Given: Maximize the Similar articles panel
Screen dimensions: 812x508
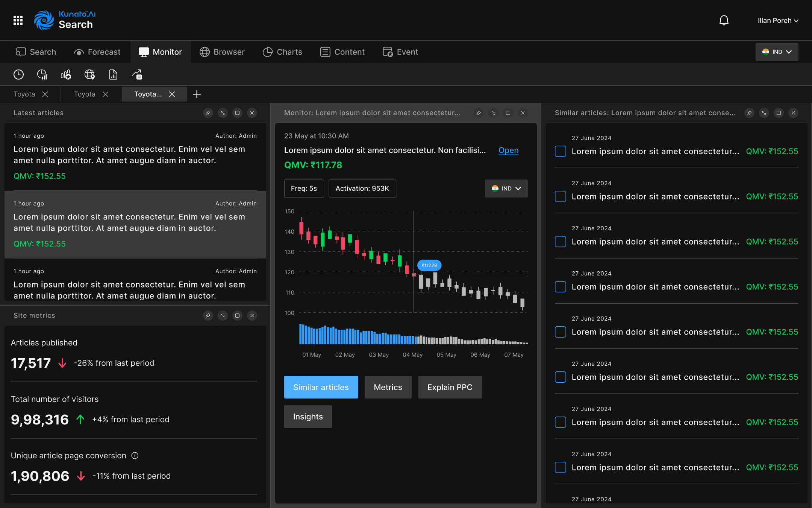Looking at the screenshot, I should tap(779, 113).
